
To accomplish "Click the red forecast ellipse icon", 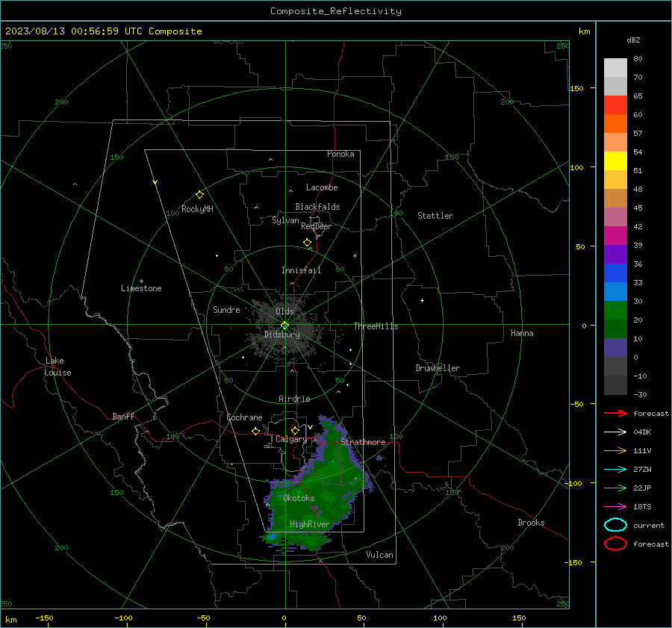I will tap(615, 544).
